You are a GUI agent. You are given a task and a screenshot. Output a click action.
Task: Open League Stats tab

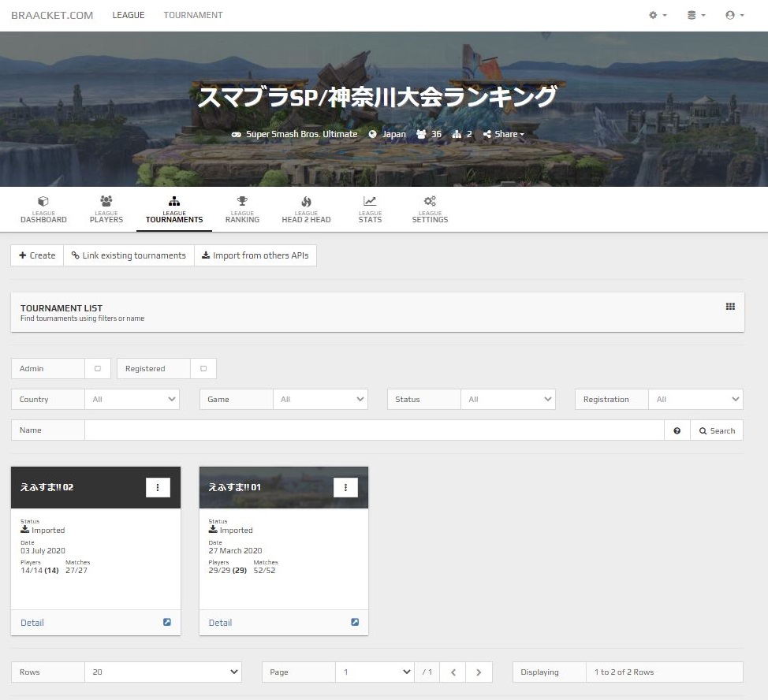(370, 210)
